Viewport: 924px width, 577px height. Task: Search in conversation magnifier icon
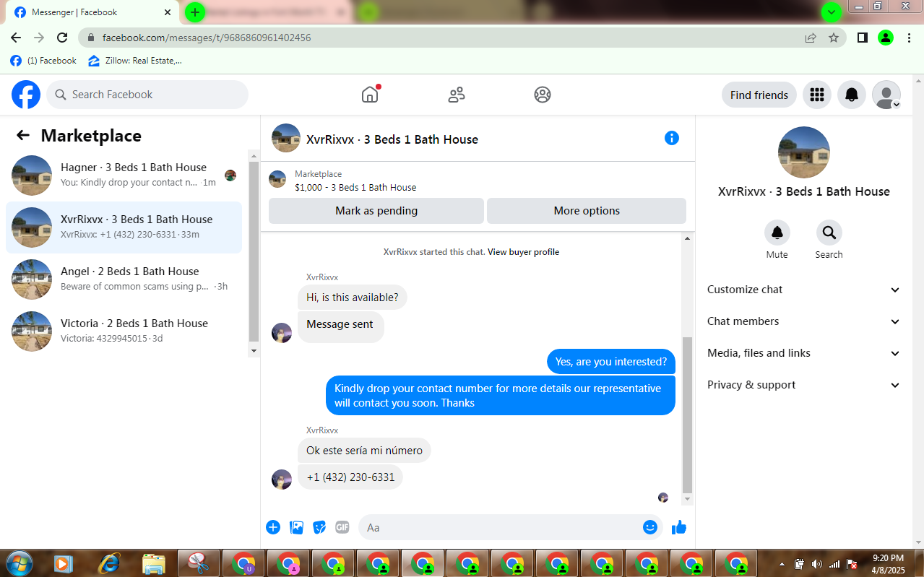pyautogui.click(x=829, y=233)
